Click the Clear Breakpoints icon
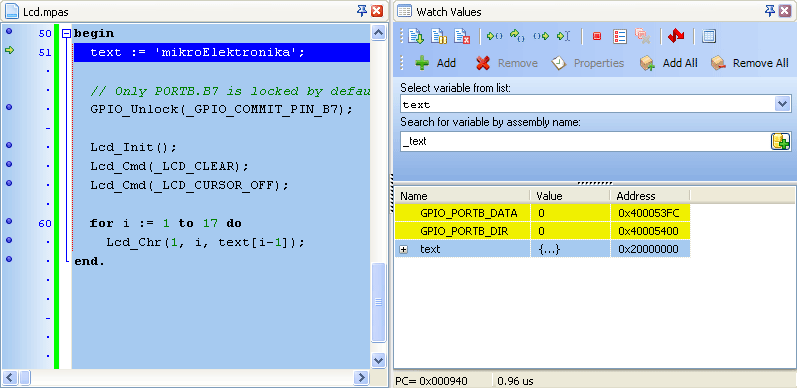The width and height of the screenshot is (797, 388). point(642,36)
